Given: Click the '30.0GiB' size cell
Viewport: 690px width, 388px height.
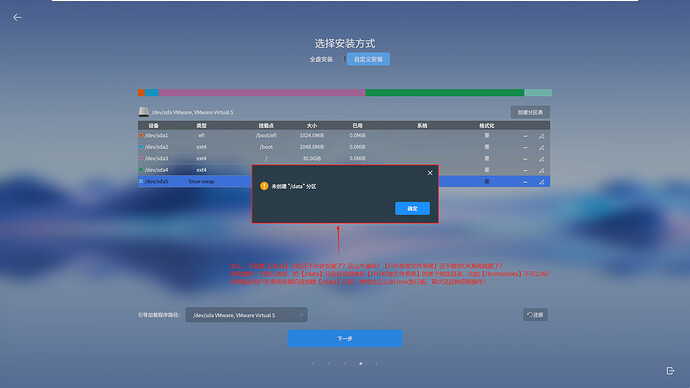Looking at the screenshot, I should pyautogui.click(x=312, y=158).
